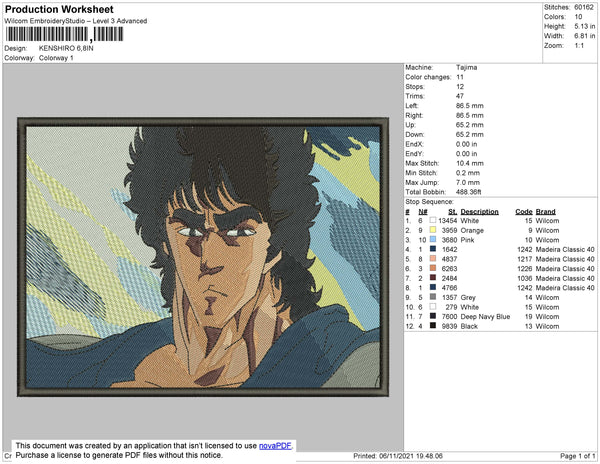Click the EndX value 0.00 in
Screen dimensions: 600x464
point(466,144)
